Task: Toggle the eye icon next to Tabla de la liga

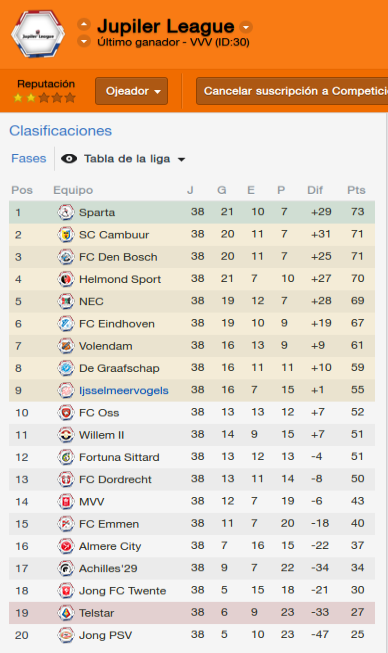Action: tap(69, 159)
